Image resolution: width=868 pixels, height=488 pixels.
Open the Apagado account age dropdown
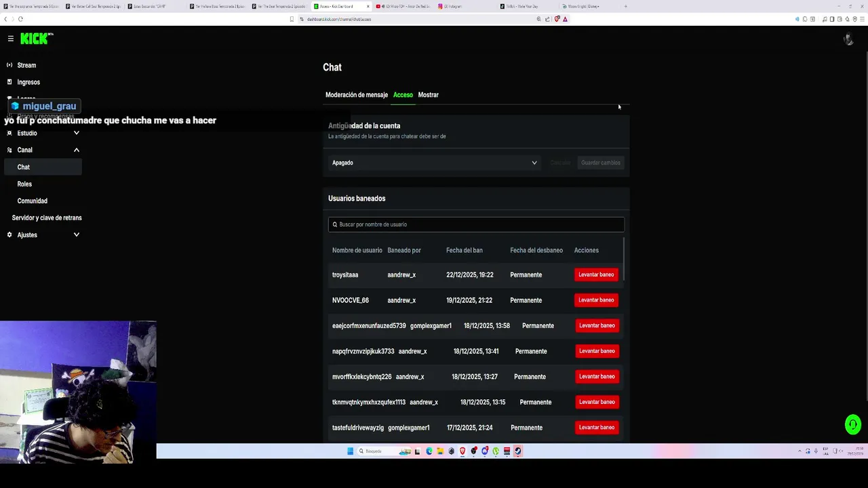tap(434, 163)
